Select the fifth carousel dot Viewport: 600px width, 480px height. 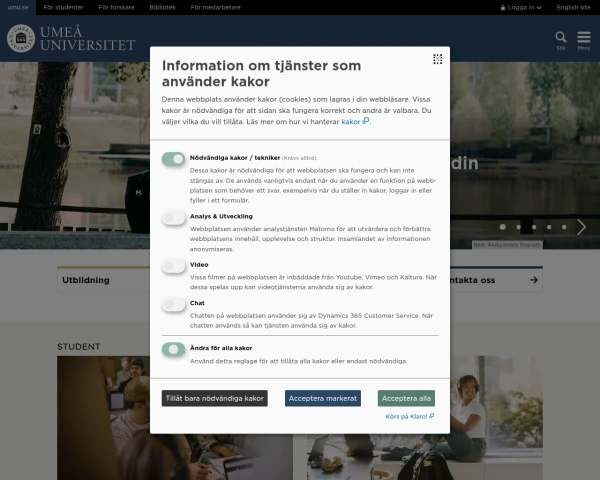(x=564, y=227)
